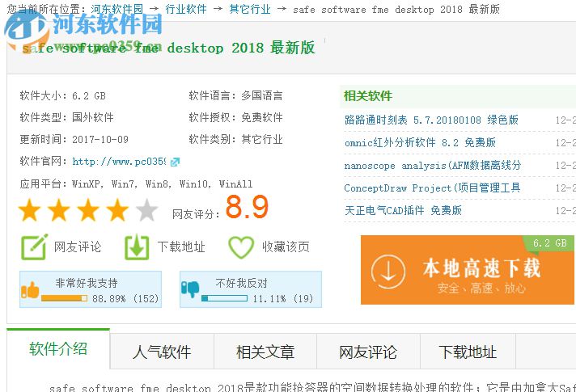The height and width of the screenshot is (392, 576).
Task: Click the thumbs-up icon for 非常好我支持
Action: coord(30,290)
